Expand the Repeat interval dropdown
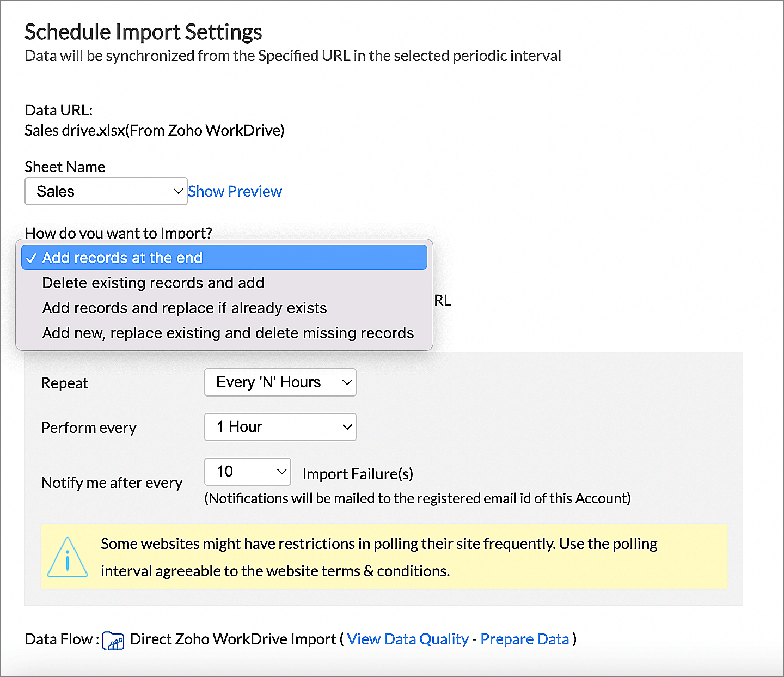784x677 pixels. point(280,382)
